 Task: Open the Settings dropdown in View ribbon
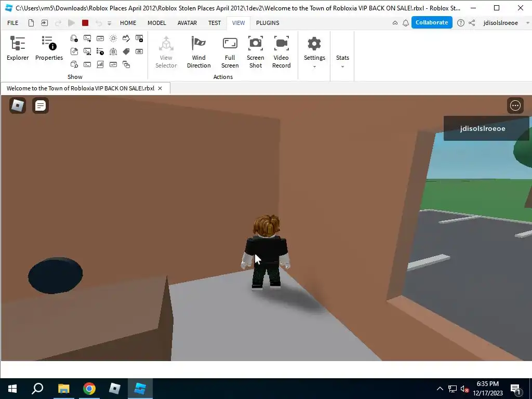click(314, 52)
